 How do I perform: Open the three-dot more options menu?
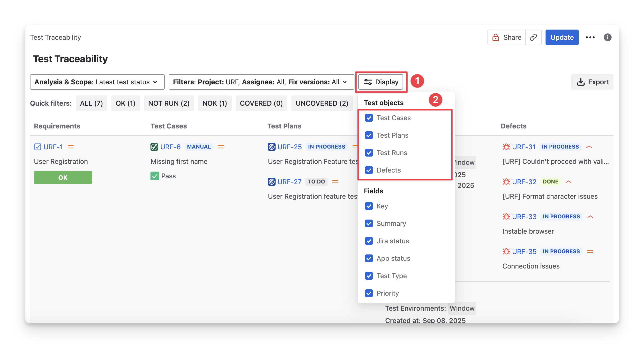pos(590,37)
